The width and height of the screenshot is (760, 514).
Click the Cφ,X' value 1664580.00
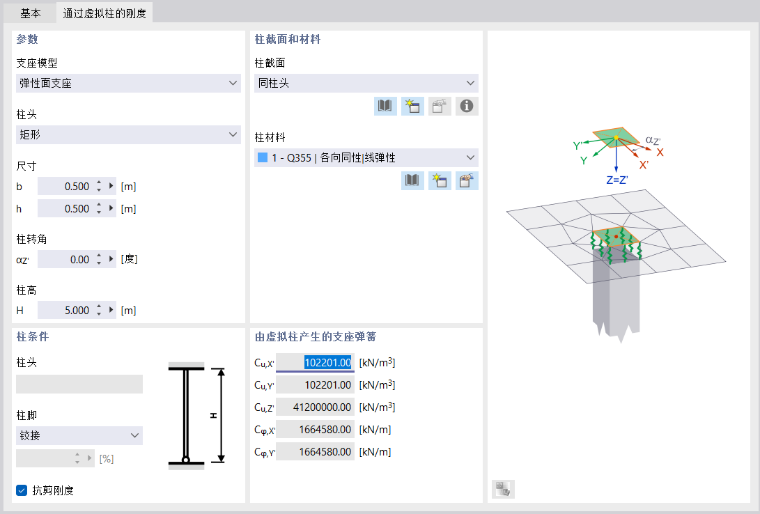click(315, 430)
